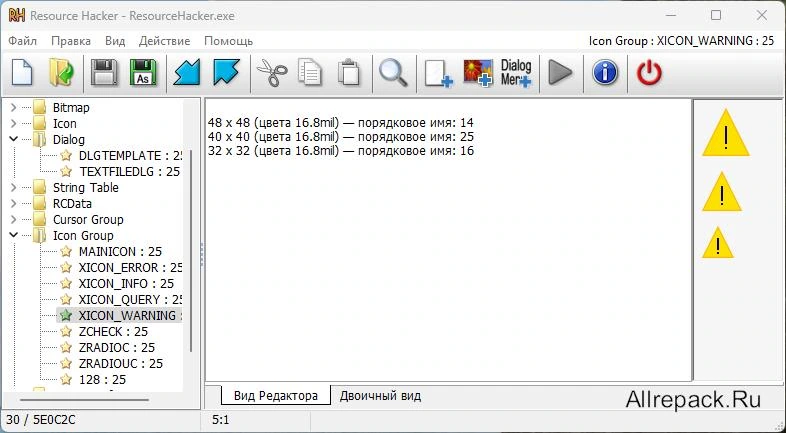Click the RCData folder icon
The width and height of the screenshot is (786, 433).
point(40,203)
